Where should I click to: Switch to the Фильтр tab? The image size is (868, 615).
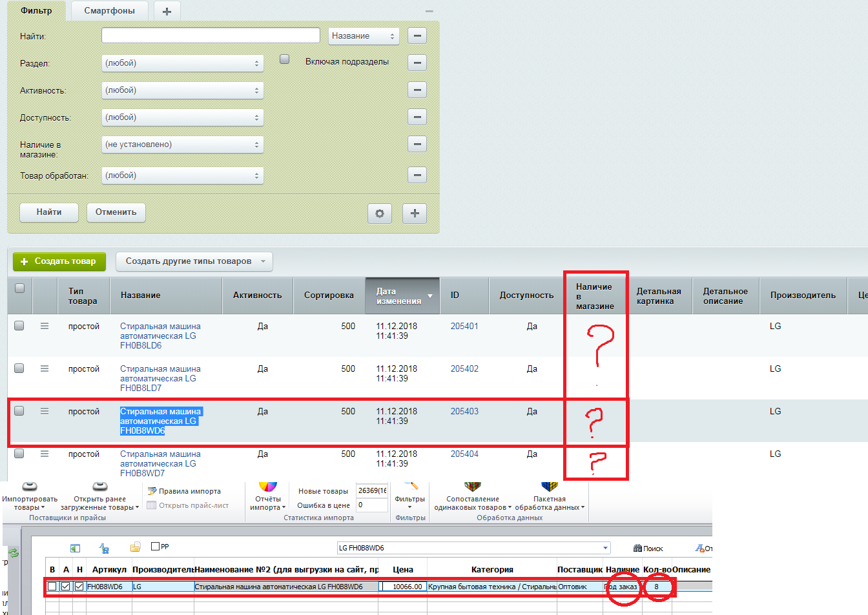pos(36,10)
